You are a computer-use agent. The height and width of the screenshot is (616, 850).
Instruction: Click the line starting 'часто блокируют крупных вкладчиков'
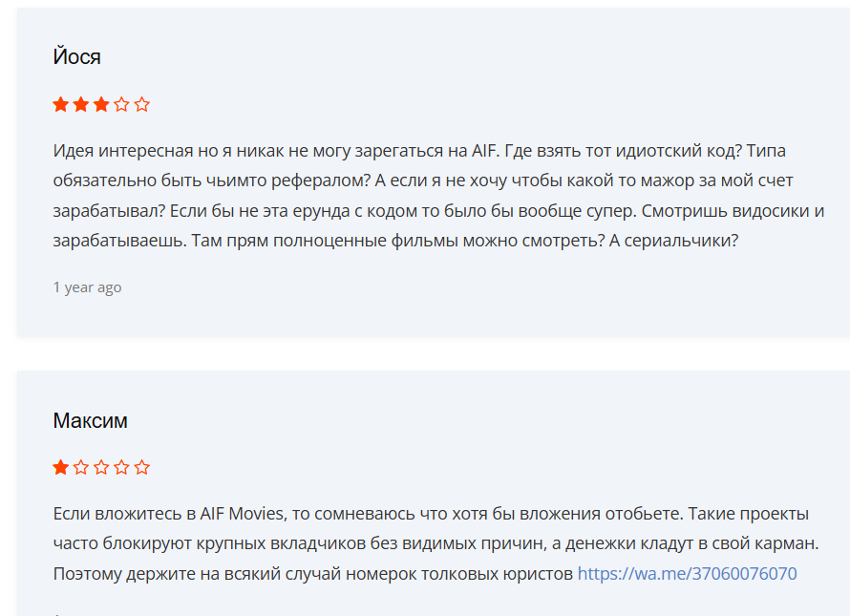click(436, 543)
